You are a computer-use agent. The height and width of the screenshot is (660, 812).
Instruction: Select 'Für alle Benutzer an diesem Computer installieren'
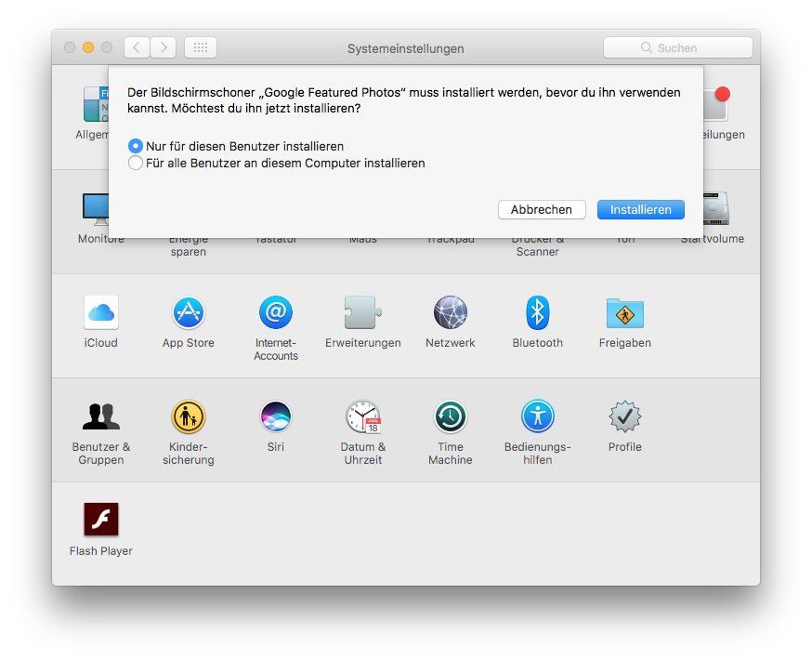pos(136,163)
